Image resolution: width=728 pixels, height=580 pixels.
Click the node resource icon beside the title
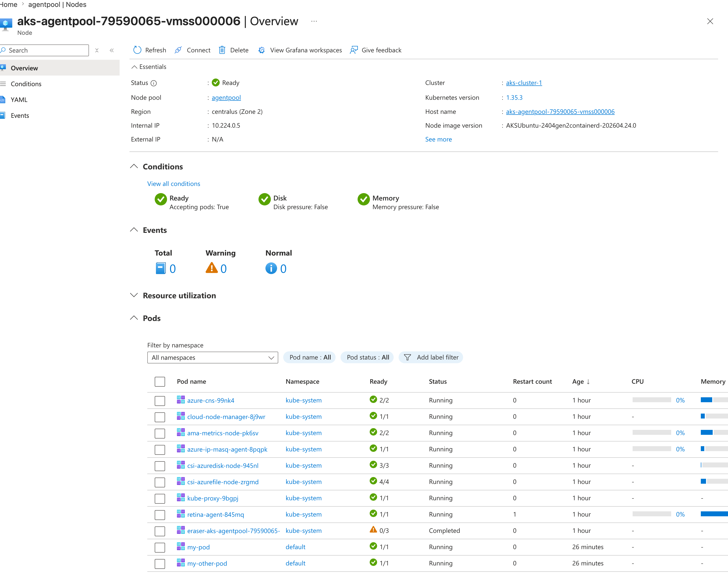coord(6,25)
